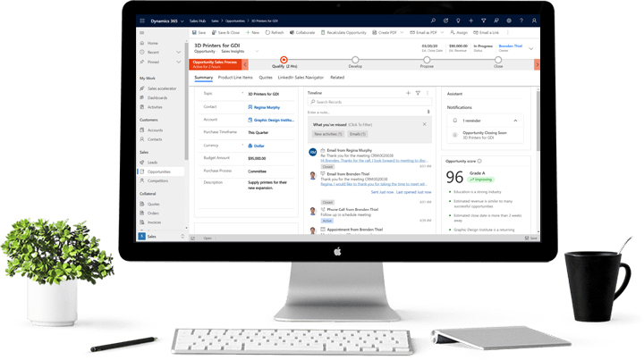Viewport: 644px width, 360px height.
Task: Collapse the sidebar hamburger menu
Action: point(142,33)
